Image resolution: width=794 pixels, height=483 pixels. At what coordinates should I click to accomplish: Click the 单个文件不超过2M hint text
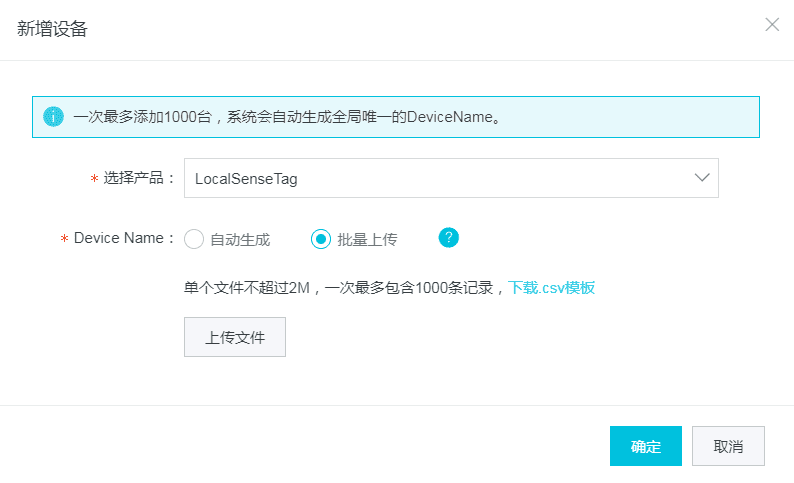click(x=340, y=287)
